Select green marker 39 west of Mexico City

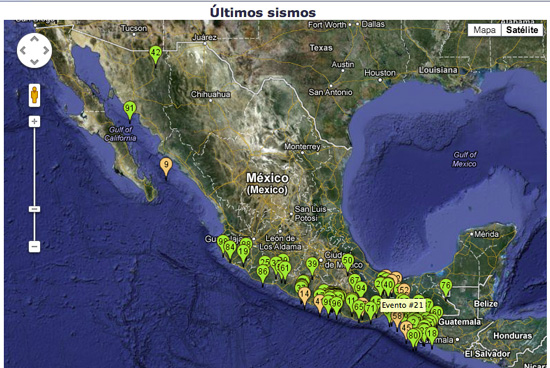point(312,266)
